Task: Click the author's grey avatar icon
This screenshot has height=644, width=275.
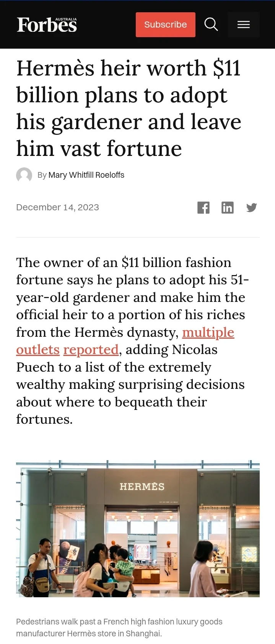Action: pyautogui.click(x=24, y=175)
